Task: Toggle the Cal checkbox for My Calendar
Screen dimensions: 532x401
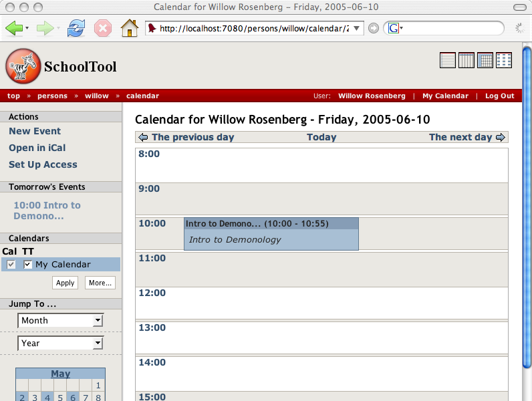Action: coord(11,265)
